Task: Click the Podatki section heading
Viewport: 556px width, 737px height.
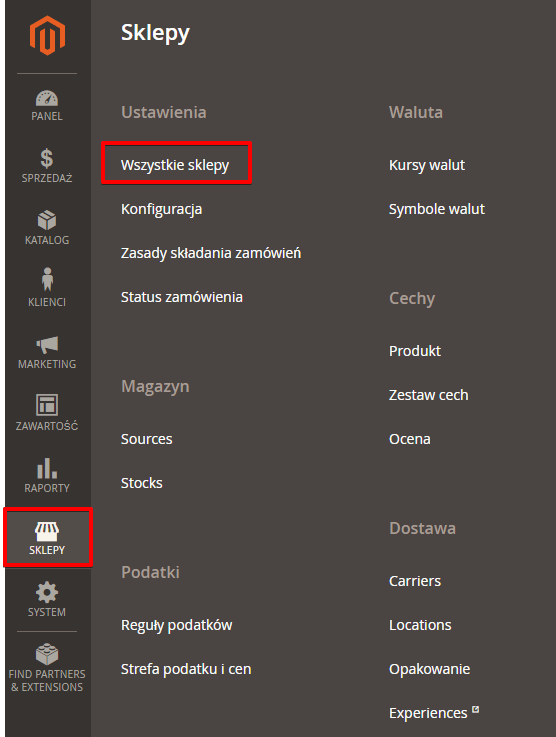Action: tap(150, 572)
